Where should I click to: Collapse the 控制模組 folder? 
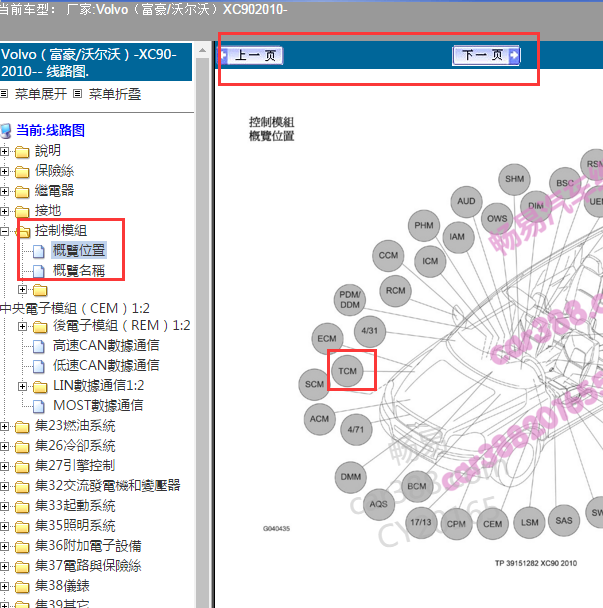point(5,231)
